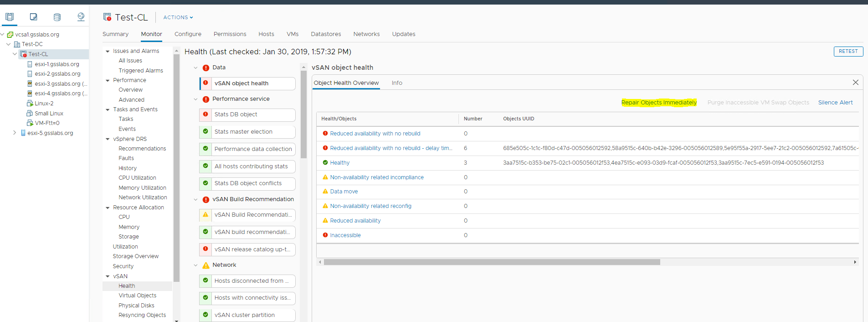Viewport: 868px width, 322px height.
Task: Click the Linux-2 virtual machine icon
Action: click(x=30, y=104)
